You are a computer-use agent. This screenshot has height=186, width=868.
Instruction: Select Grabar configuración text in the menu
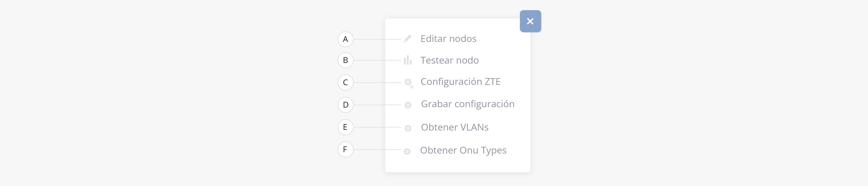tap(468, 104)
